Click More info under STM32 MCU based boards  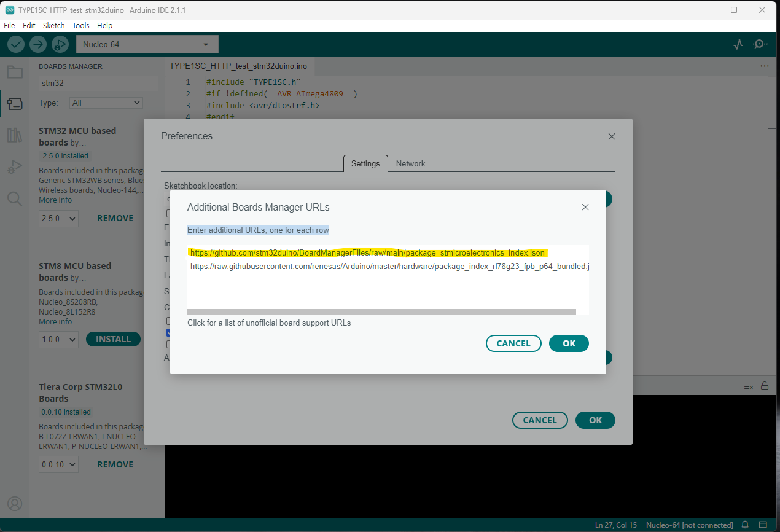pos(55,200)
